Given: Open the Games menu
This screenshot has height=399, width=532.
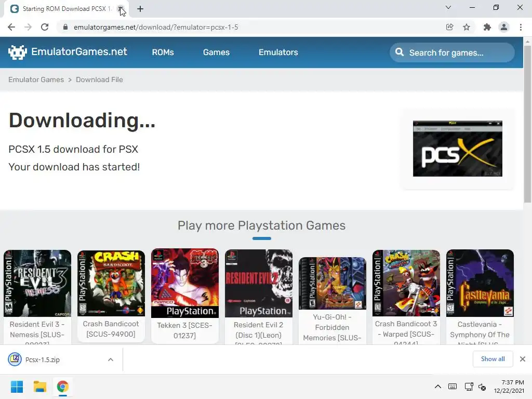Looking at the screenshot, I should [x=216, y=52].
